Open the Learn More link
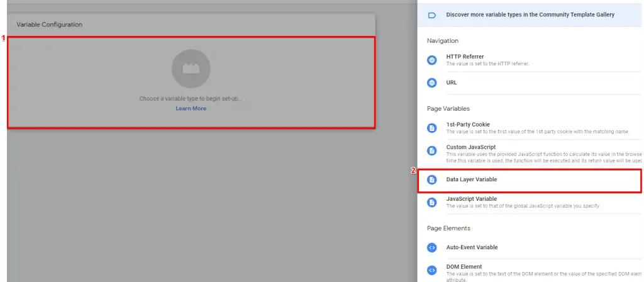Screen dimensions: 644x282 point(191,108)
